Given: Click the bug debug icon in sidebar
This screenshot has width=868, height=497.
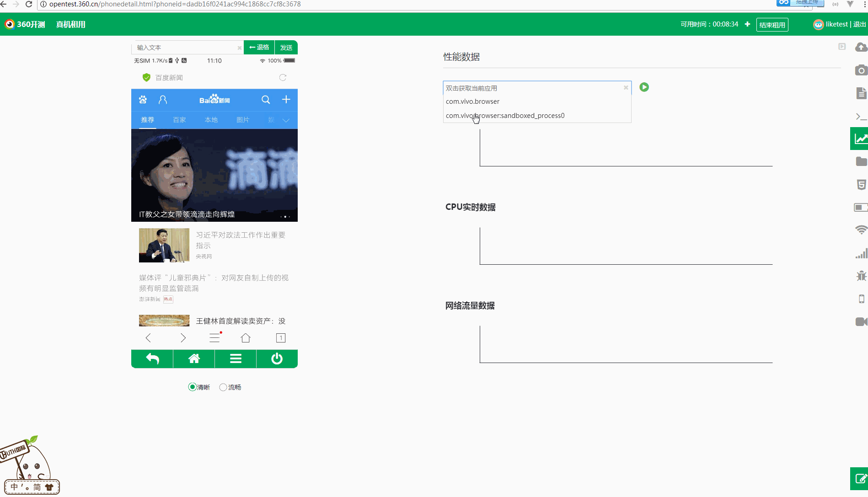Looking at the screenshot, I should (x=861, y=276).
